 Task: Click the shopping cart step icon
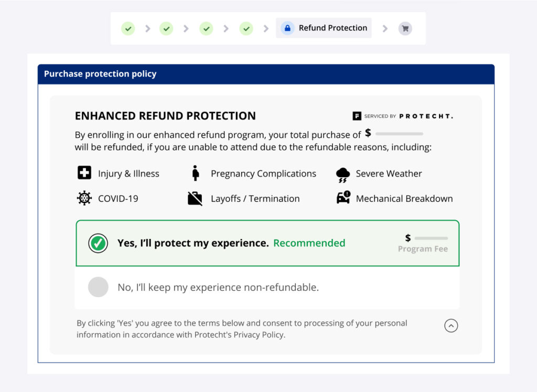tap(405, 28)
